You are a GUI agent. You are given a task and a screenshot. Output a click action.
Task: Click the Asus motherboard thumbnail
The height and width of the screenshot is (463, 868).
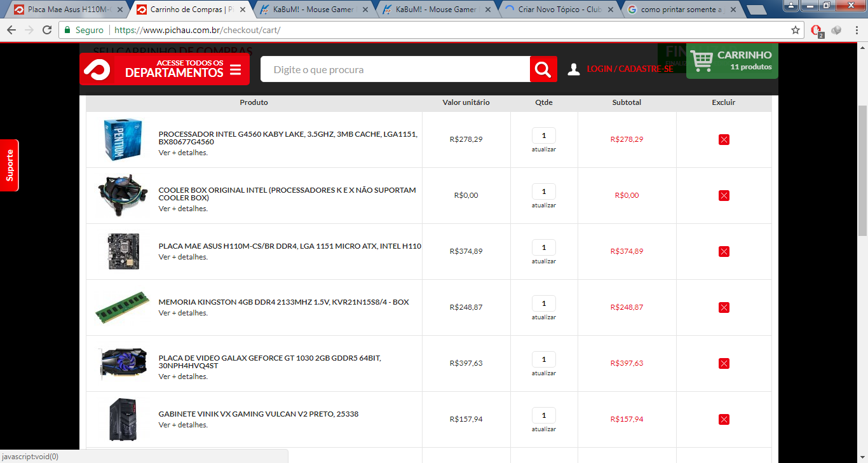pyautogui.click(x=123, y=251)
